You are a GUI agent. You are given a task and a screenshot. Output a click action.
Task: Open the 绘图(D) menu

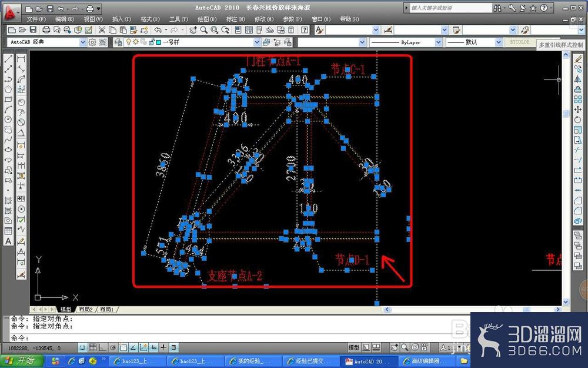(206, 19)
